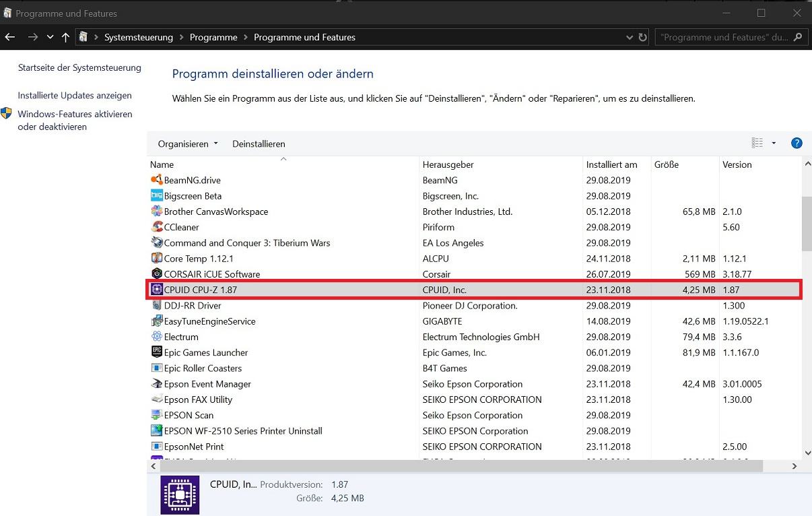Open the Organisieren dropdown menu

(x=188, y=143)
